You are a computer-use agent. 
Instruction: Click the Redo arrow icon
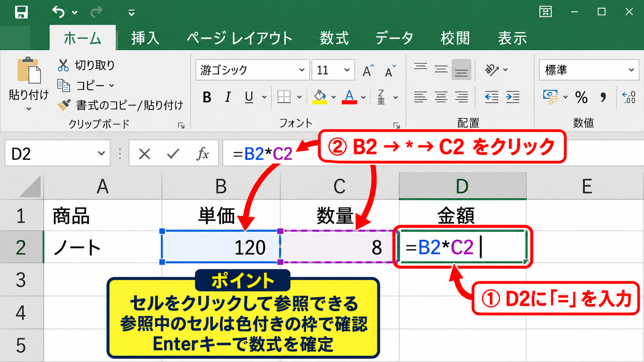[x=96, y=12]
